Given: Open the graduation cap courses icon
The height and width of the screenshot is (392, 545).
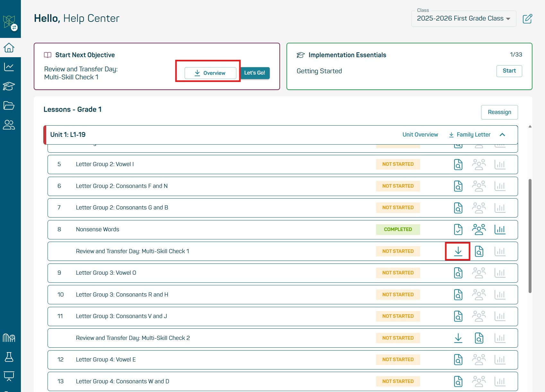Looking at the screenshot, I should pyautogui.click(x=9, y=86).
